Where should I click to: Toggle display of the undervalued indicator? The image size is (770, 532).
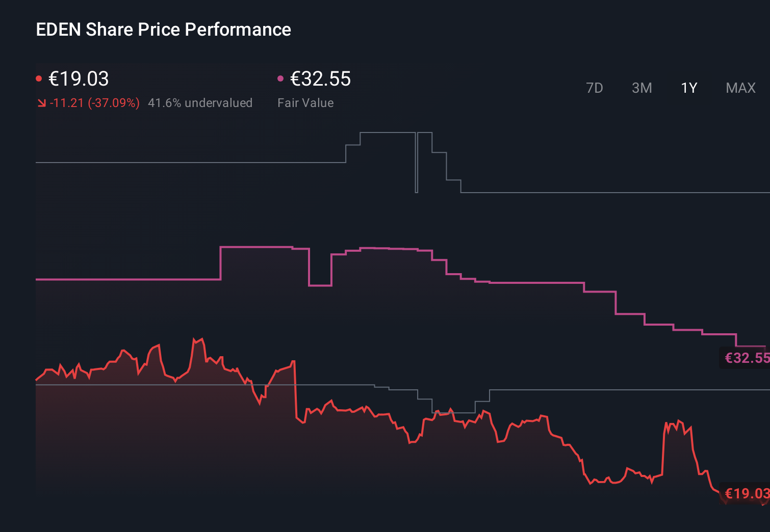(200, 102)
